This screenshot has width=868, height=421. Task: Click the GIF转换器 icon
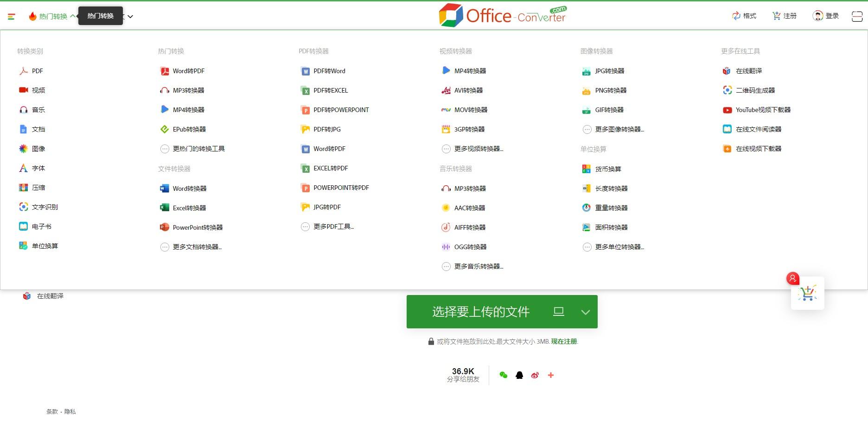tap(587, 110)
